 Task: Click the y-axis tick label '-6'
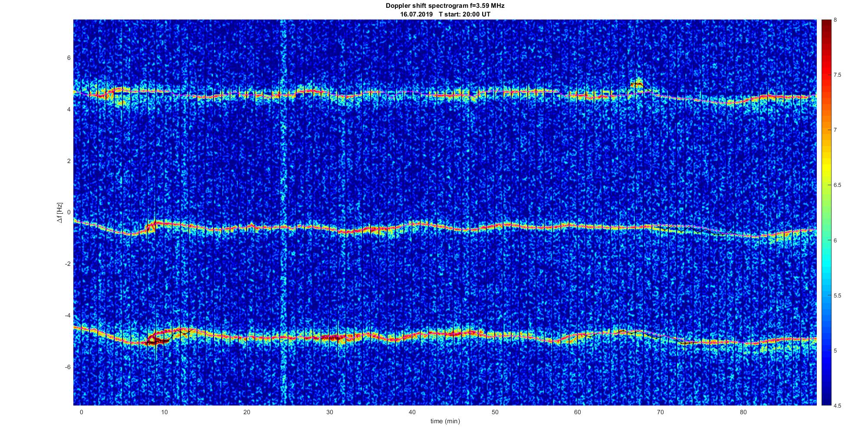tap(68, 367)
